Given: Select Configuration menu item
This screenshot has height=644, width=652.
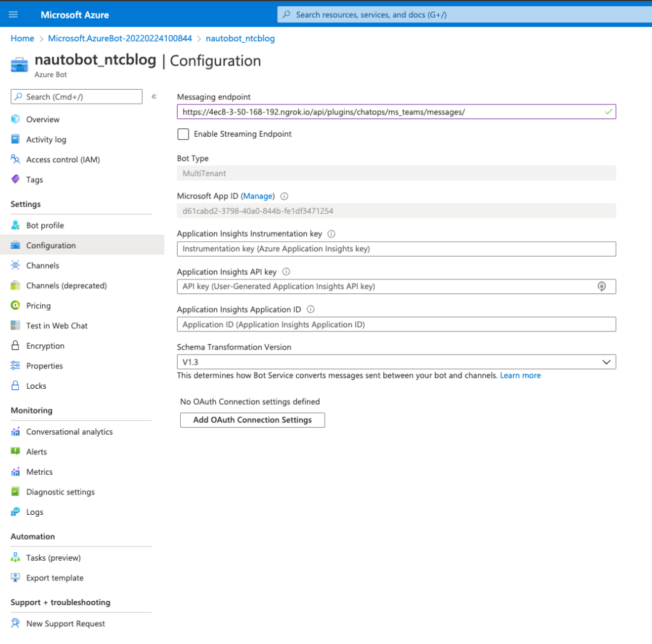Looking at the screenshot, I should (82, 245).
